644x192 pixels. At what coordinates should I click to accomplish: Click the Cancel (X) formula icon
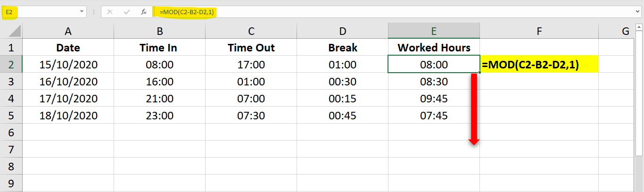(x=110, y=12)
